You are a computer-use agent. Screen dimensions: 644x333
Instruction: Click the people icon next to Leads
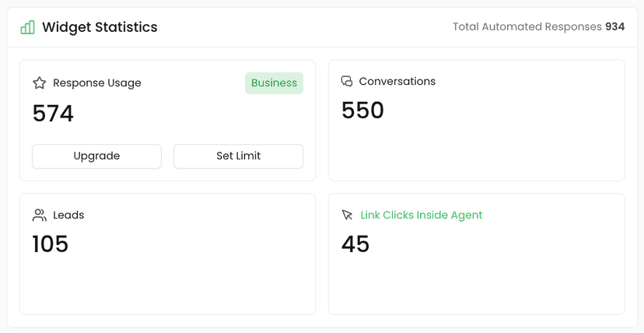(40, 215)
